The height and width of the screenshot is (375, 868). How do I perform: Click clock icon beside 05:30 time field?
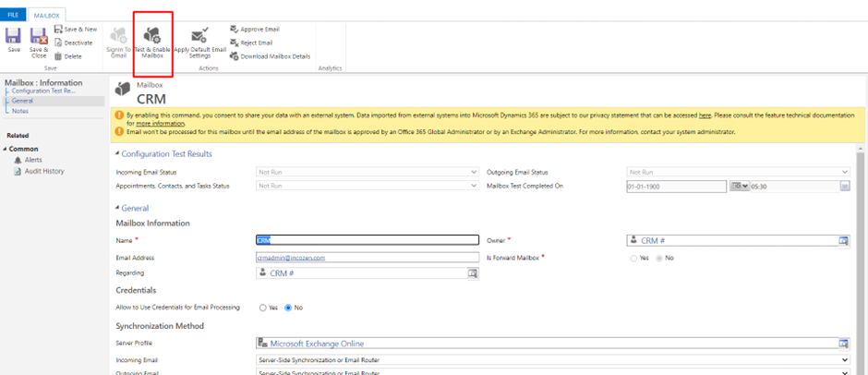click(845, 187)
